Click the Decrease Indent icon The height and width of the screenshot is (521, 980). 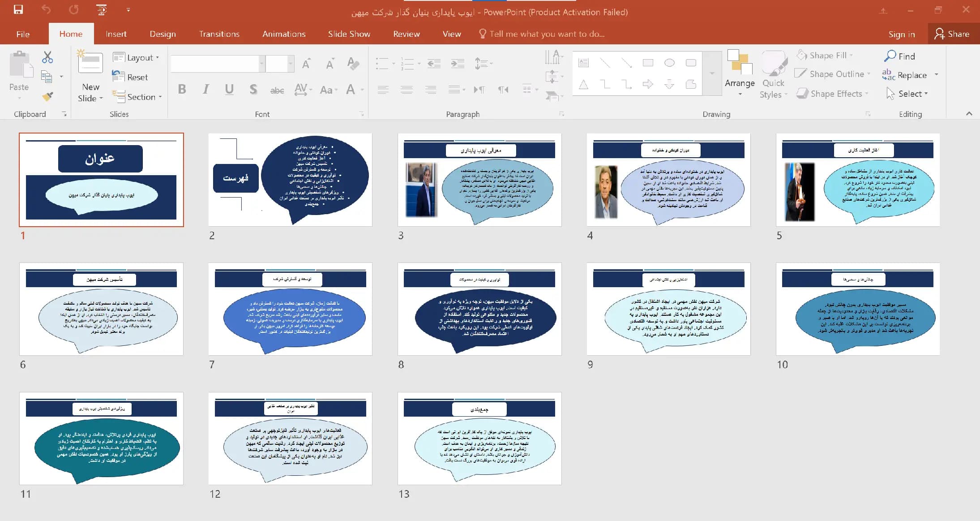coord(434,64)
